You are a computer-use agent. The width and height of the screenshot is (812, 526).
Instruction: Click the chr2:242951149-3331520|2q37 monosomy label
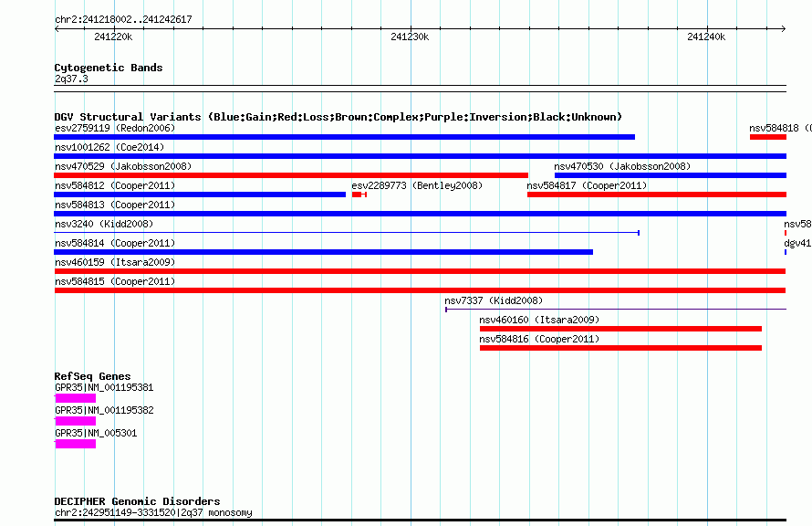[153, 512]
